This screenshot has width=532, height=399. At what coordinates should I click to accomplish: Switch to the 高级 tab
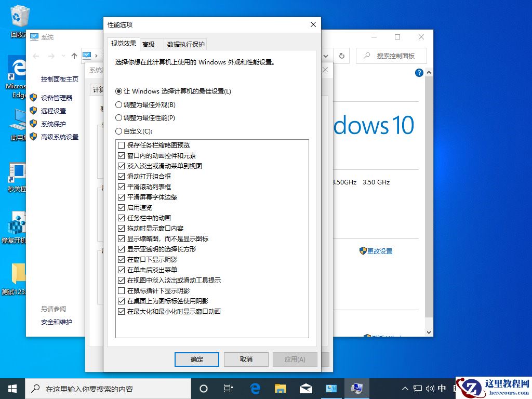tap(150, 44)
